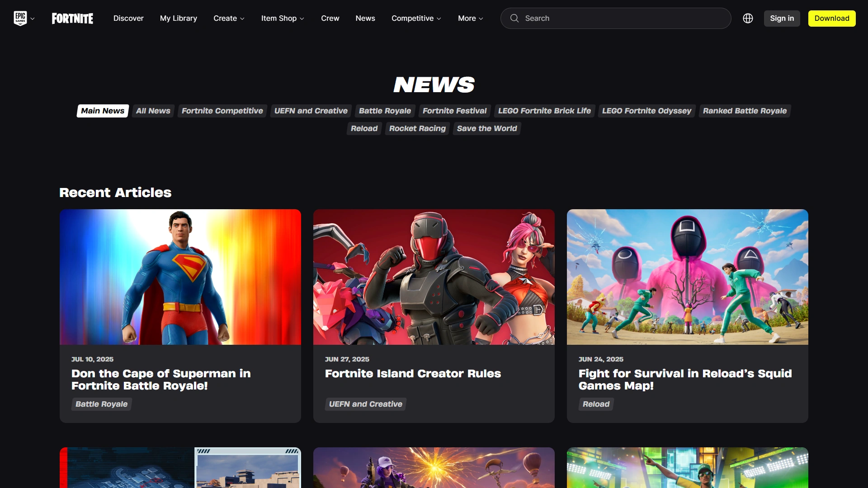Click the yellow Download button

coord(831,19)
